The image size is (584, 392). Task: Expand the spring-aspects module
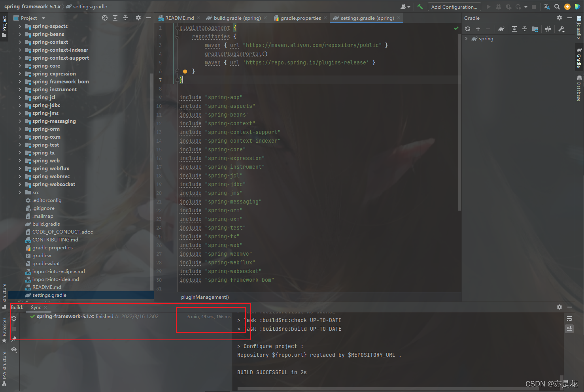20,26
